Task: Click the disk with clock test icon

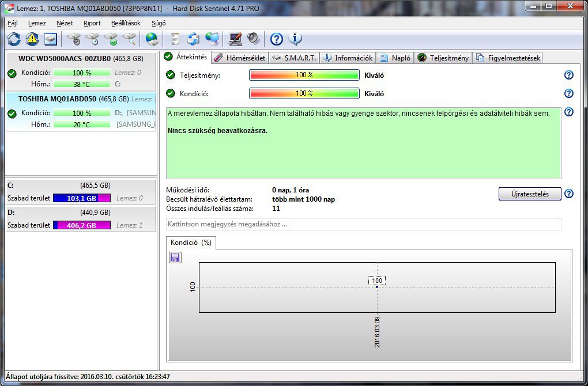Action: [92, 39]
